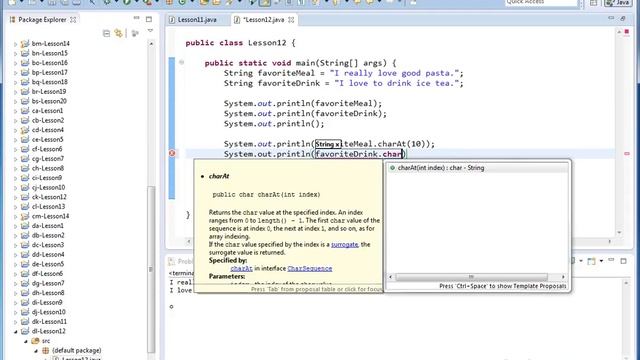Click the favoriteDrink.char code line
Screen dimensions: 640x360
point(315,154)
